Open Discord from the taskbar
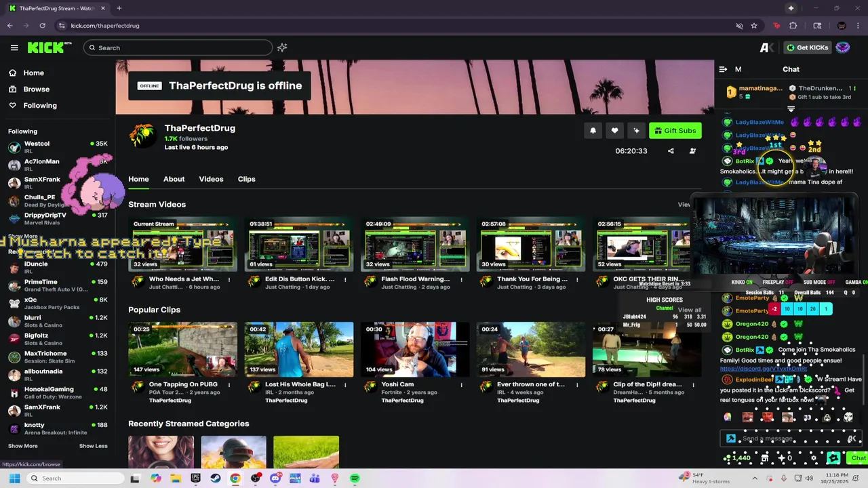Viewport: 868px width, 488px height. [275, 479]
